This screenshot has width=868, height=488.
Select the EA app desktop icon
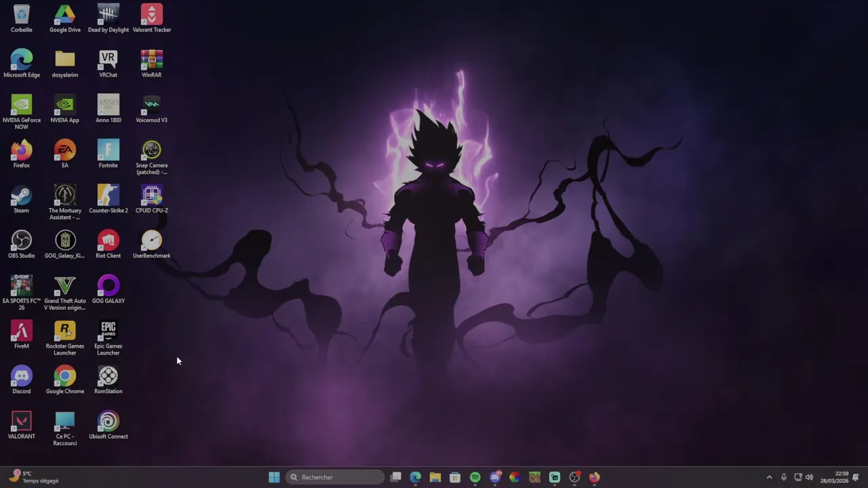[65, 154]
